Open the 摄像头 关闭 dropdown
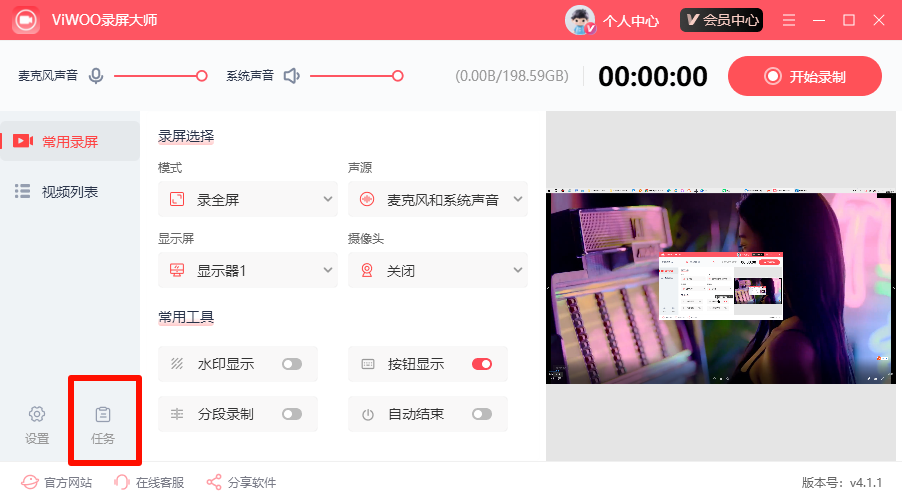Viewport: 902px width, 502px height. (x=438, y=270)
